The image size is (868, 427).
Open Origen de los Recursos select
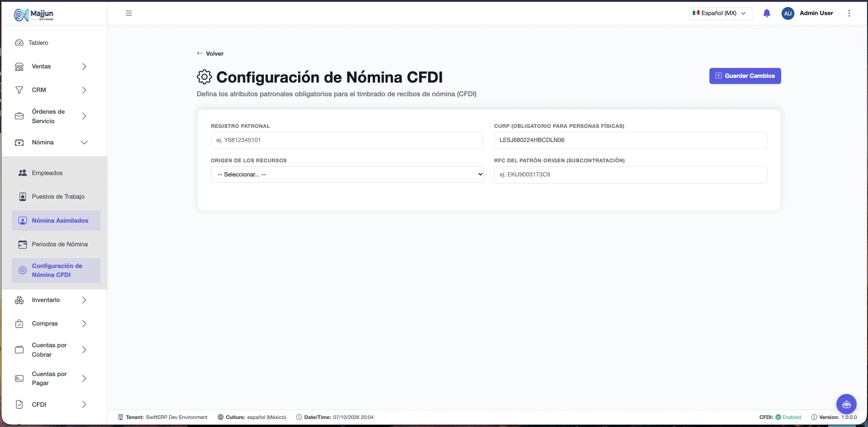pos(347,175)
